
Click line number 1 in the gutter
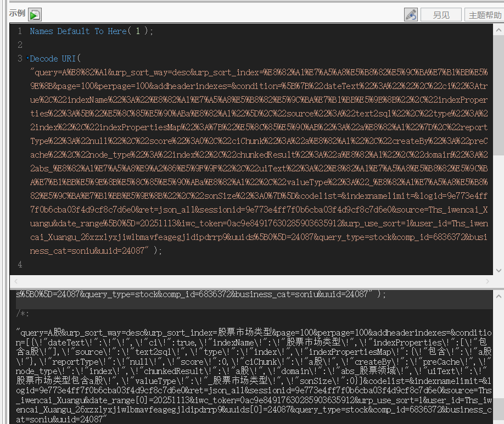coord(20,31)
